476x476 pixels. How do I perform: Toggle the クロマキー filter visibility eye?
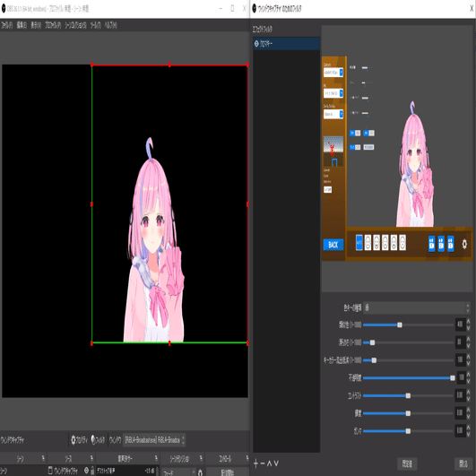point(256,44)
